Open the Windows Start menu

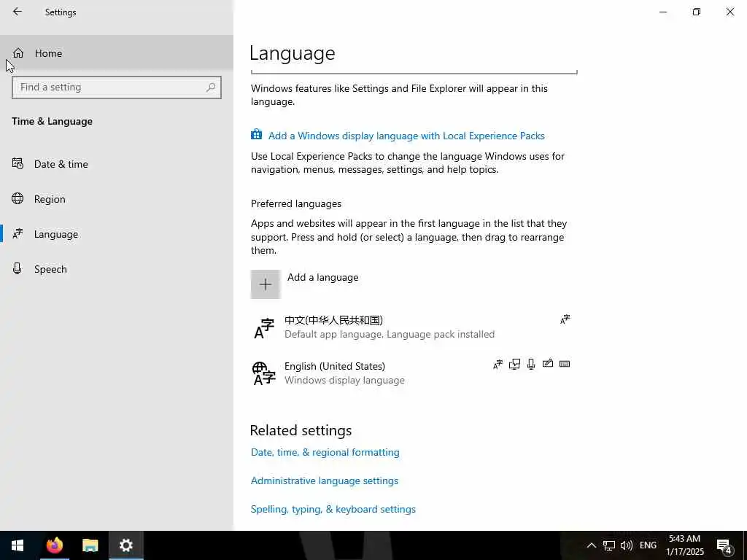(18, 545)
